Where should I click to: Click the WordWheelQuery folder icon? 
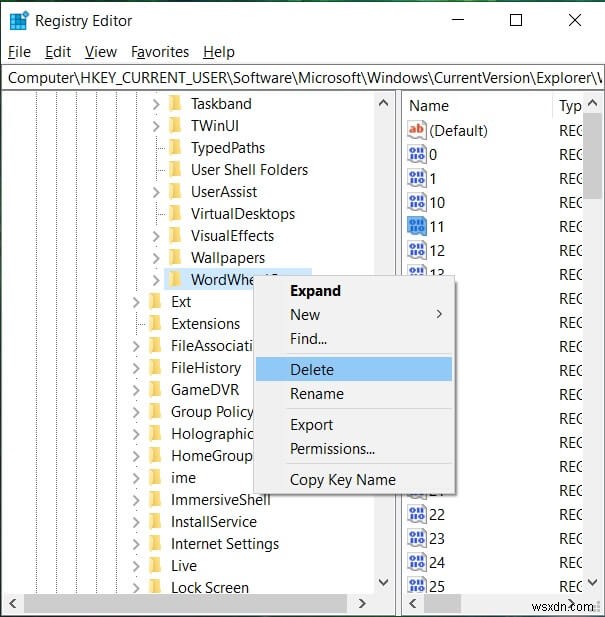pos(175,280)
